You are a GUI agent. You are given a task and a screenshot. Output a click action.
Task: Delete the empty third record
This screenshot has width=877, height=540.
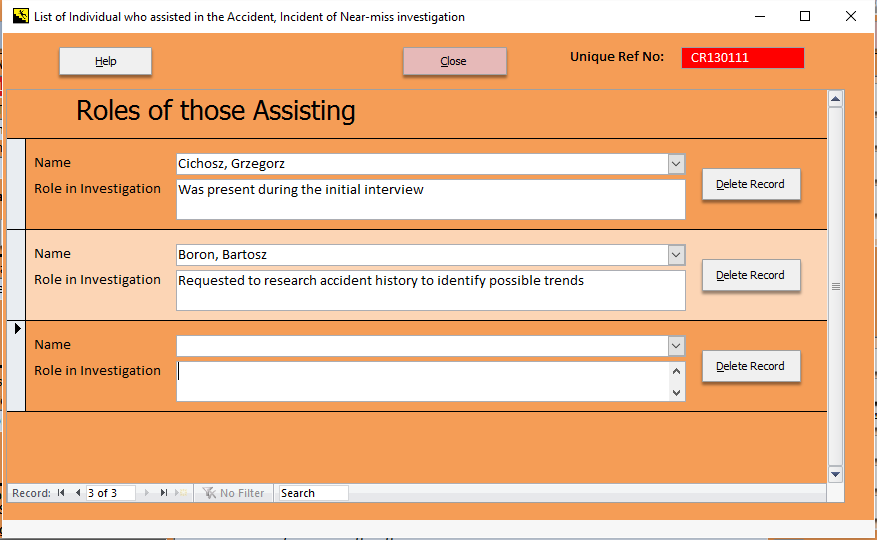click(x=751, y=366)
